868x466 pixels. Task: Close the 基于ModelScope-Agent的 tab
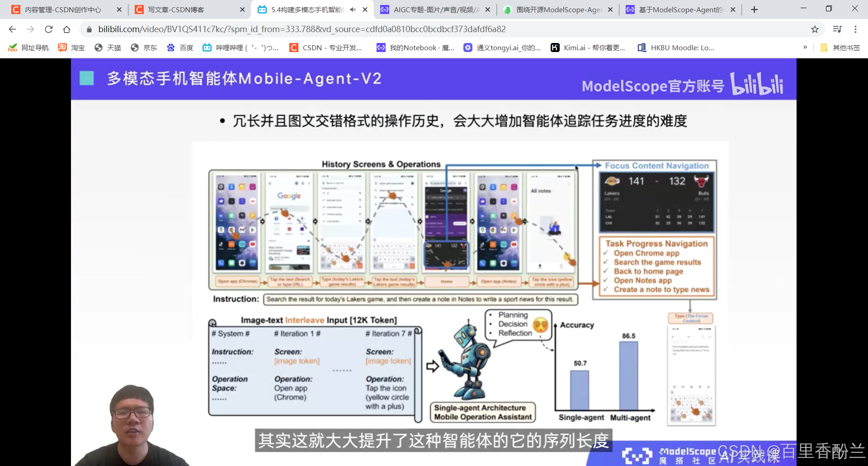pyautogui.click(x=733, y=10)
